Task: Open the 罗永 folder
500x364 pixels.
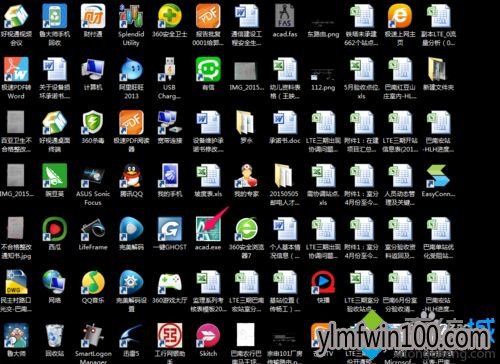Action: click(x=246, y=127)
